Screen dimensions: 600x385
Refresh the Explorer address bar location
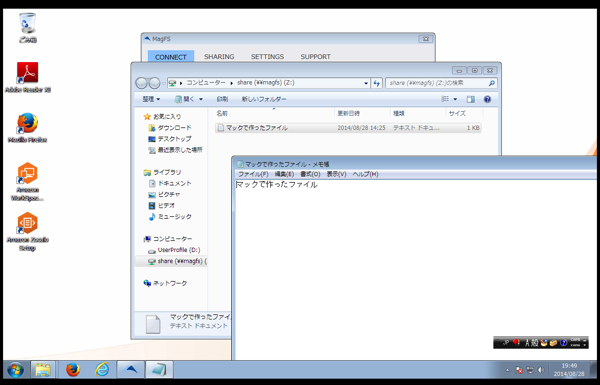377,83
